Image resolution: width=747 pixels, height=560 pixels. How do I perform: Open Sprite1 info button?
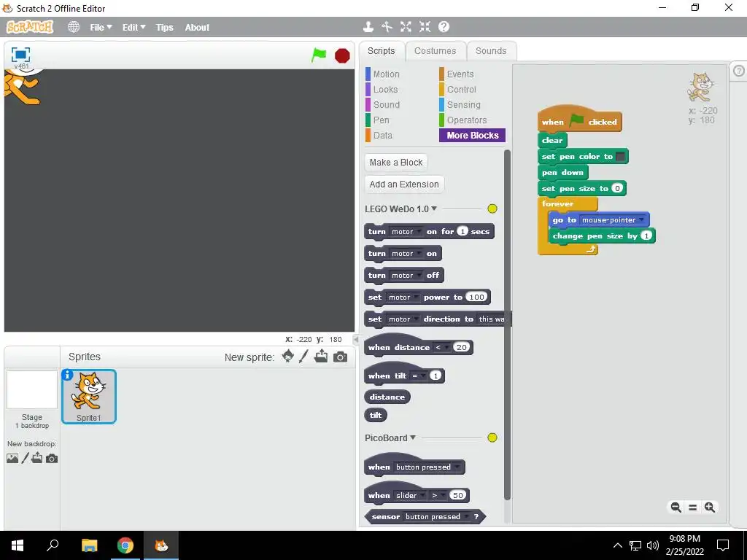click(x=68, y=376)
